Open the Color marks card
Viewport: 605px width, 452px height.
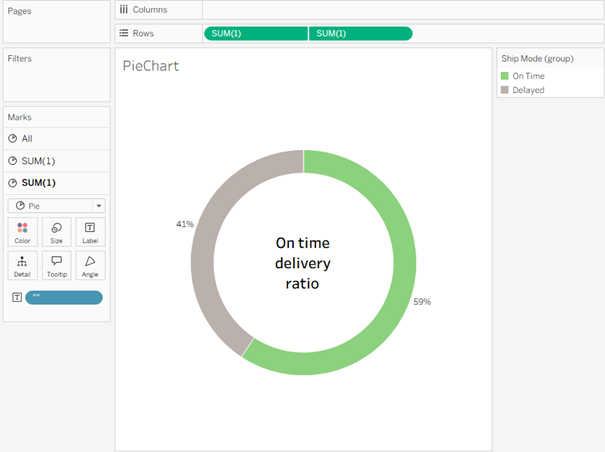(22, 233)
